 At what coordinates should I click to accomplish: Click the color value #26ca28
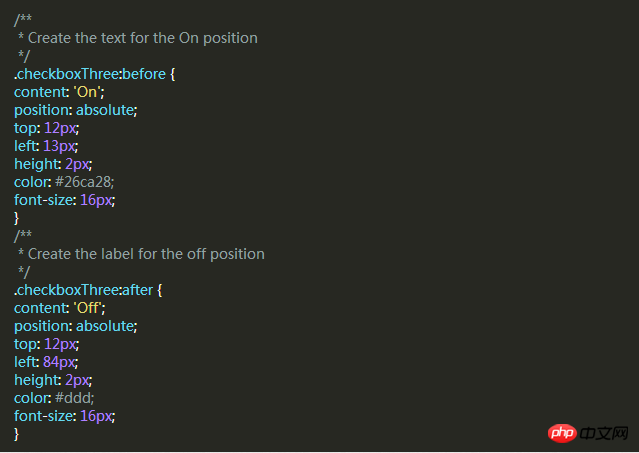click(x=84, y=182)
